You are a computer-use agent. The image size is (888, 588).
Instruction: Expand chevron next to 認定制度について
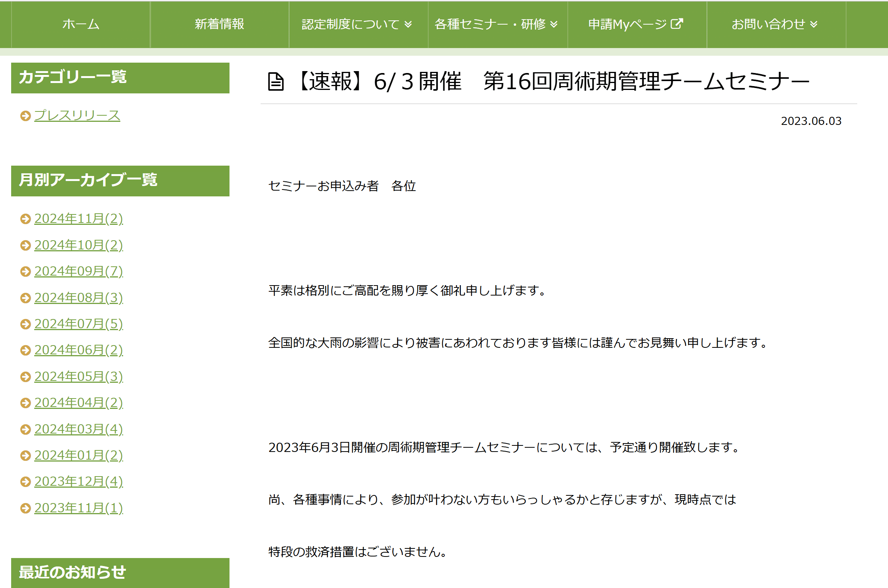(408, 25)
